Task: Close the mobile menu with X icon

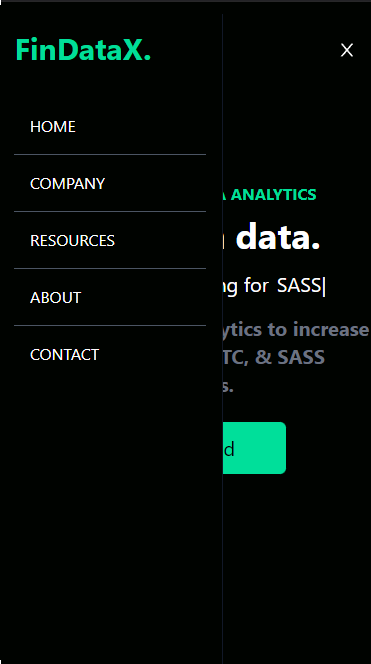Action: (347, 50)
